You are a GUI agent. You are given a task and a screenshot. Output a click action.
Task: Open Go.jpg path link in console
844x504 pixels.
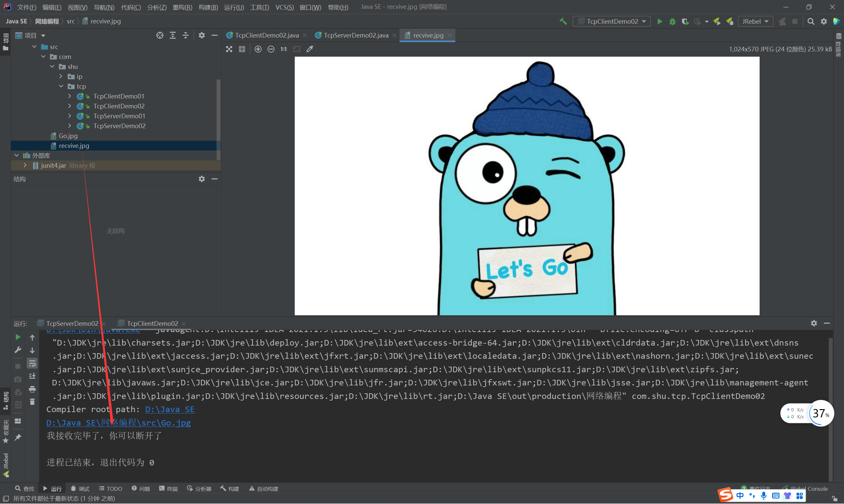point(119,423)
